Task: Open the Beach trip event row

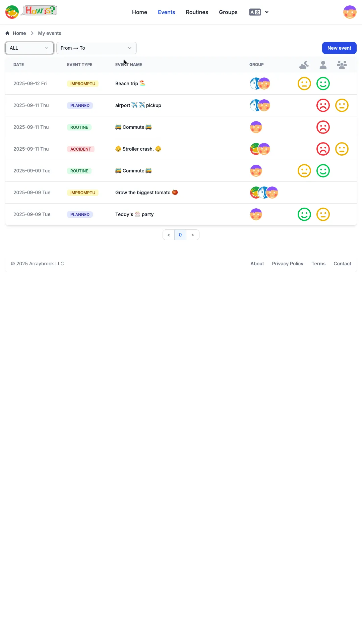Action: [181, 84]
